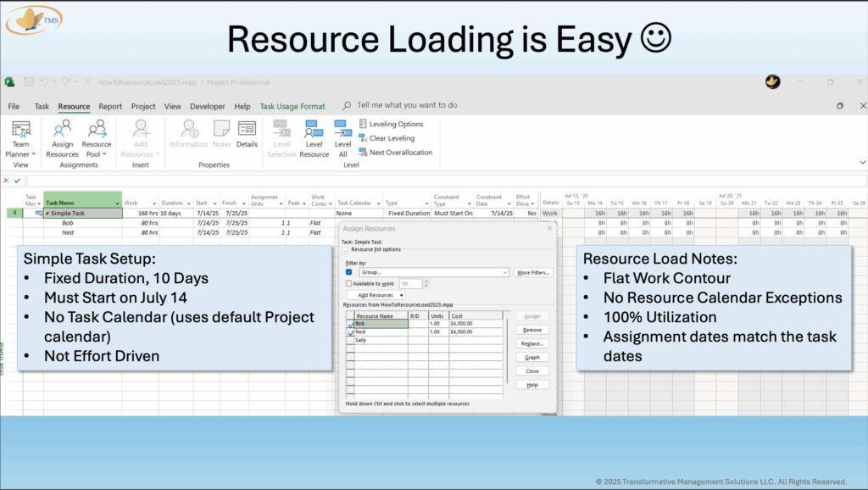Click the Undo arrow in quick access toolbar
The width and height of the screenshot is (868, 490).
[44, 82]
